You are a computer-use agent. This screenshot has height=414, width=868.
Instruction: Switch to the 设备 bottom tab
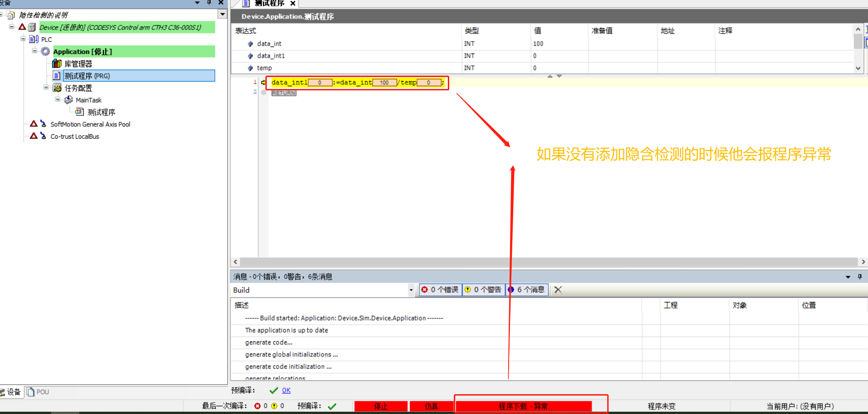(11, 392)
